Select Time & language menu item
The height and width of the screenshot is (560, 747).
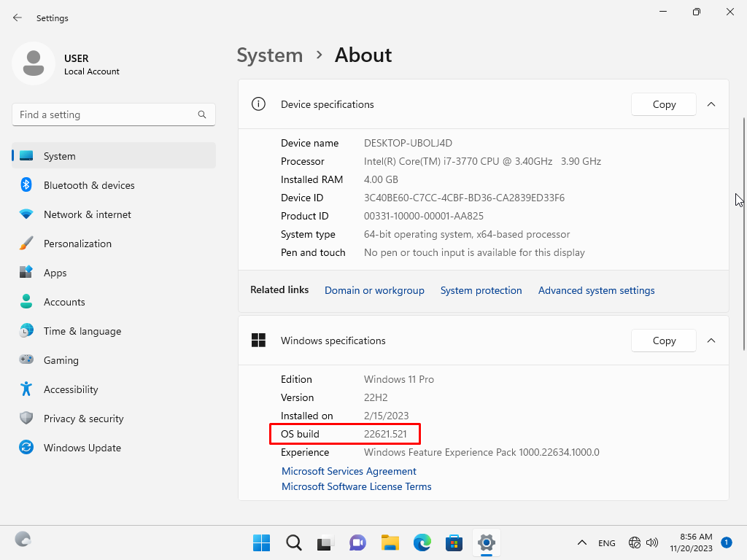(82, 331)
